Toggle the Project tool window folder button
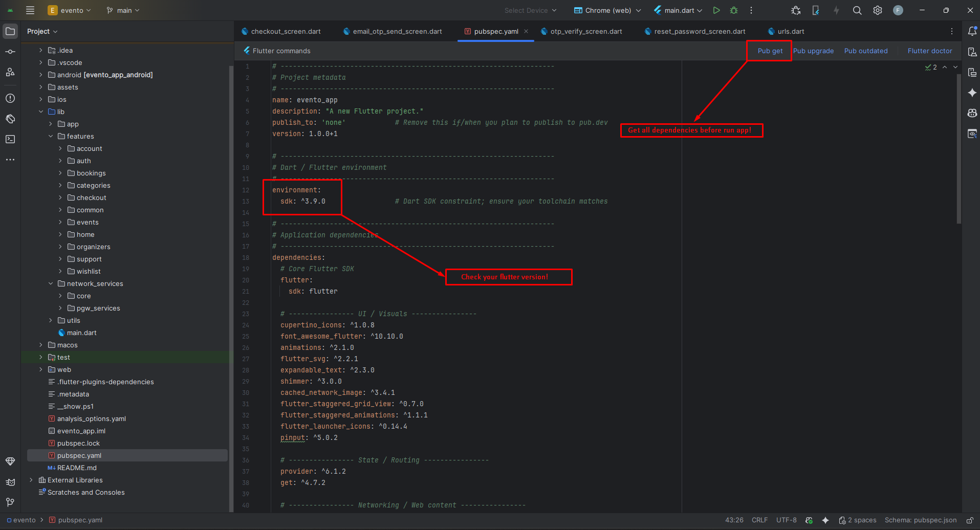Viewport: 980px width, 530px height. tap(10, 31)
